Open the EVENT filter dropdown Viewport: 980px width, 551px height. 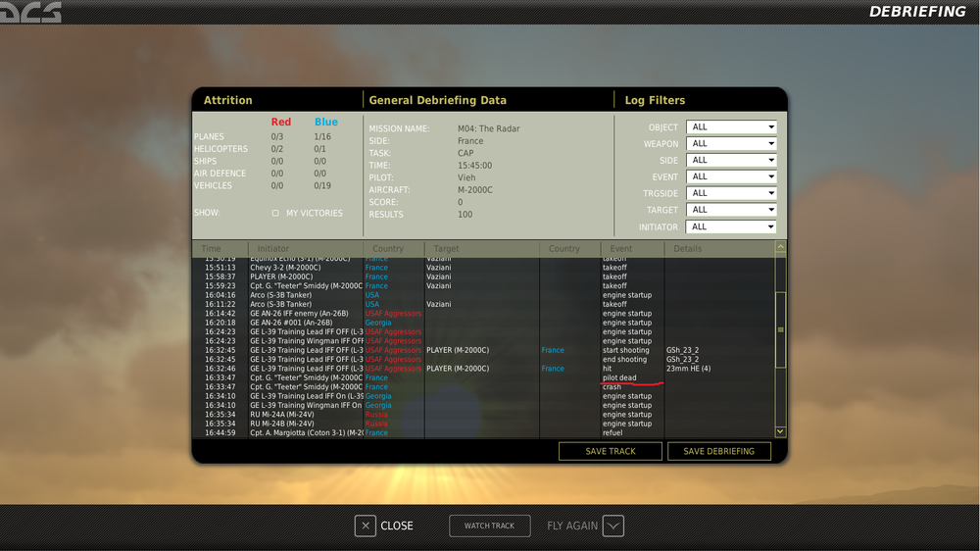pos(731,176)
